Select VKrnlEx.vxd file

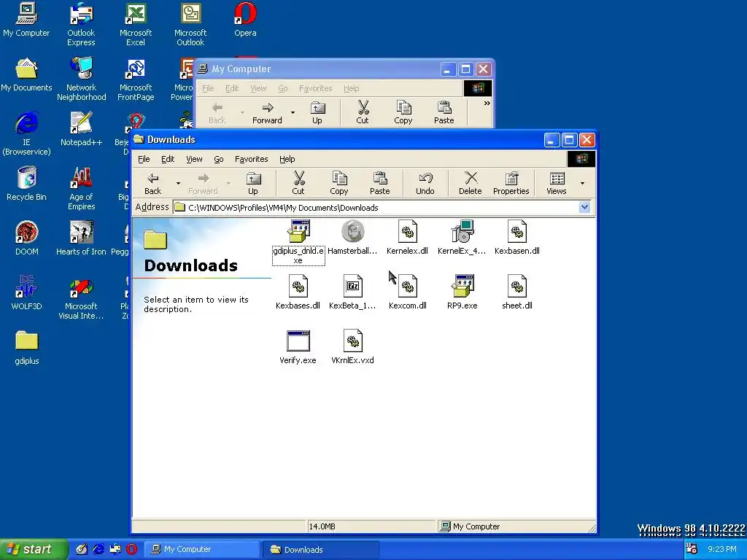click(352, 346)
